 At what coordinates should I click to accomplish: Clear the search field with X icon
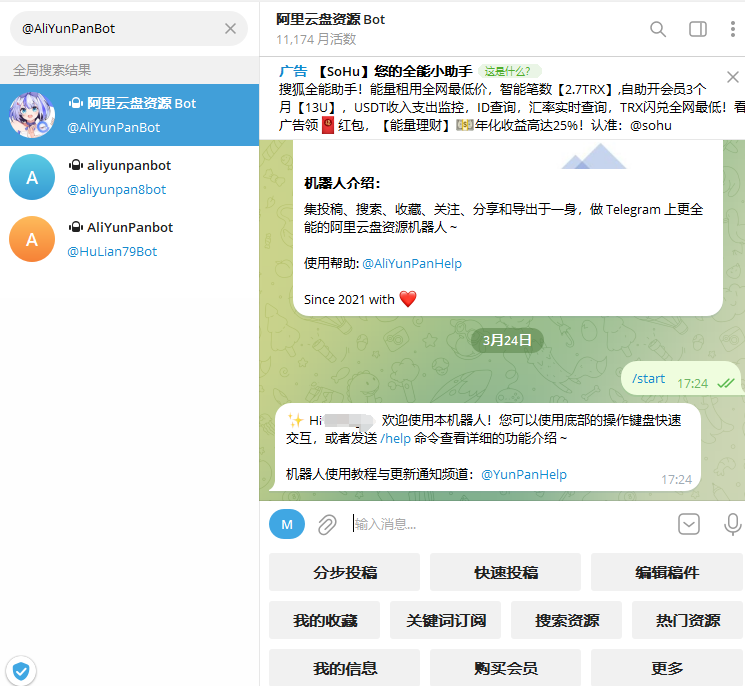(x=230, y=29)
